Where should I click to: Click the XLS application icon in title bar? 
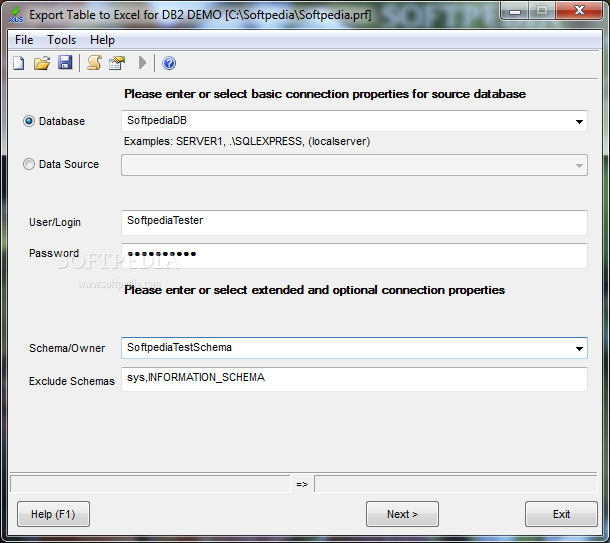(x=16, y=15)
